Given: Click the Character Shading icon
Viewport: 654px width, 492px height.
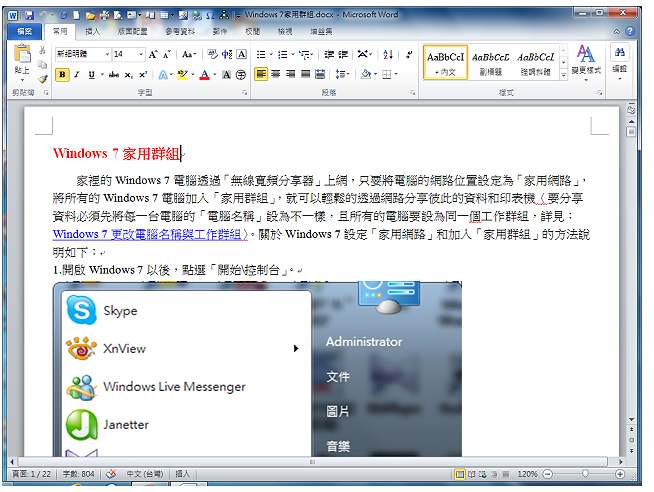Looking at the screenshot, I should pyautogui.click(x=226, y=75).
